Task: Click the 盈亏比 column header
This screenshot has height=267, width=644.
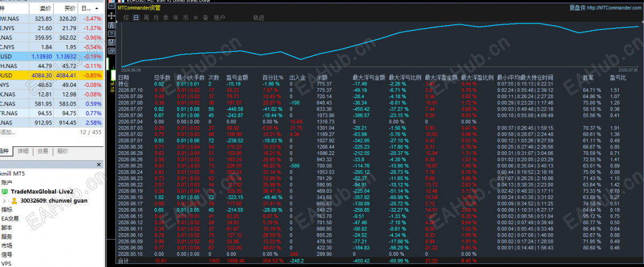Action: click(618, 77)
